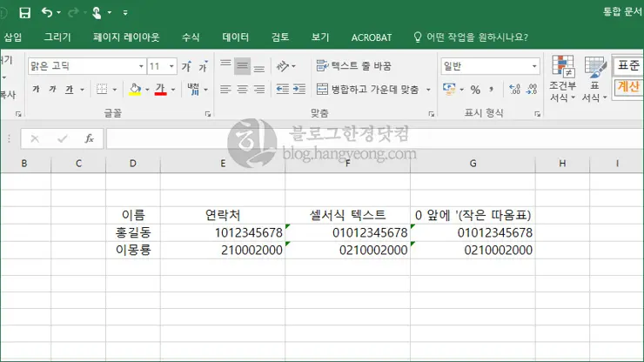The image size is (644, 362).
Task: Open Customize Quick Access Toolbar arrow
Action: tap(125, 13)
